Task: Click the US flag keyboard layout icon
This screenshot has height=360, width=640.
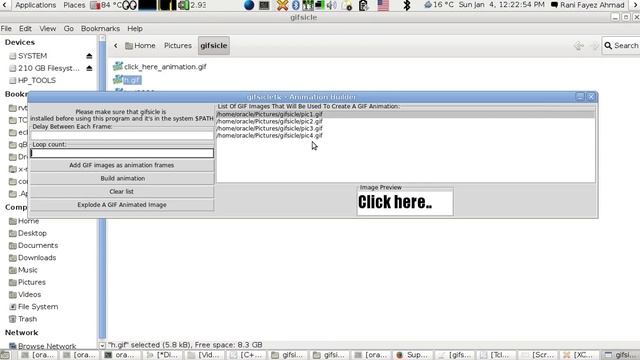Action: tap(383, 5)
